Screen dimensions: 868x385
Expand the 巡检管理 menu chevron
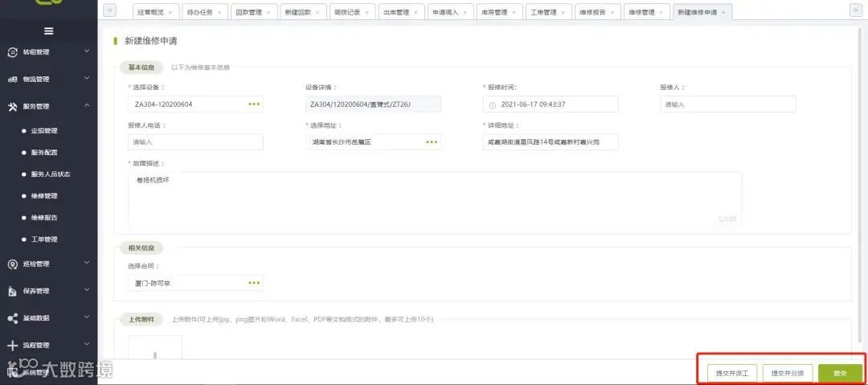pos(86,263)
